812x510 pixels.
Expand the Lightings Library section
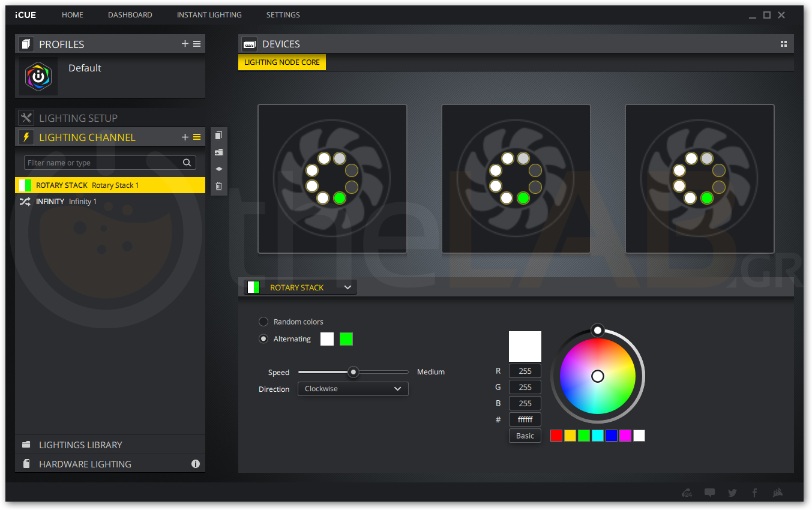click(x=110, y=445)
